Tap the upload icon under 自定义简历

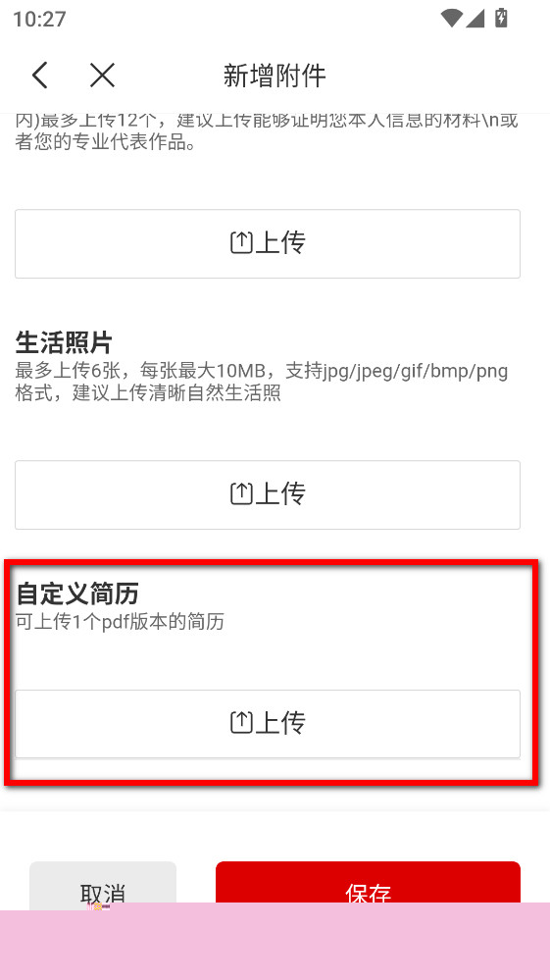(x=241, y=723)
